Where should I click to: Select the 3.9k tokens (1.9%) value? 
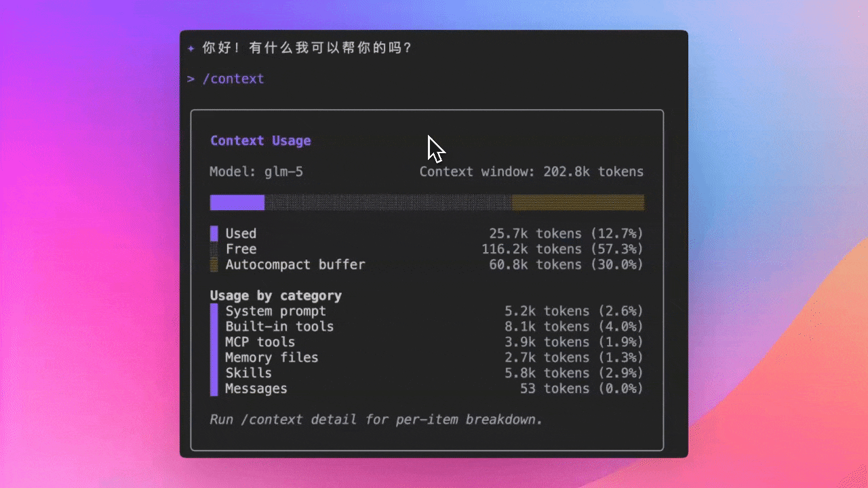[x=574, y=342]
